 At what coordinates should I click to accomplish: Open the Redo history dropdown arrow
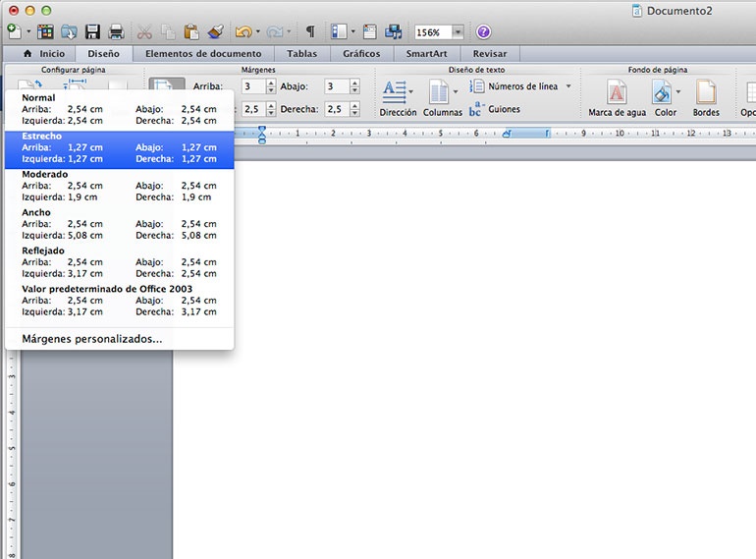pyautogui.click(x=289, y=32)
